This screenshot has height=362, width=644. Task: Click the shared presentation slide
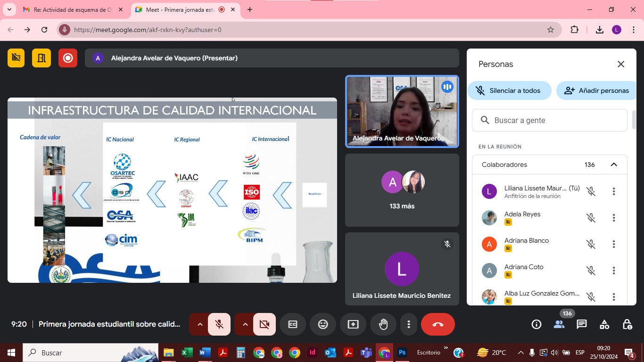coord(172,190)
